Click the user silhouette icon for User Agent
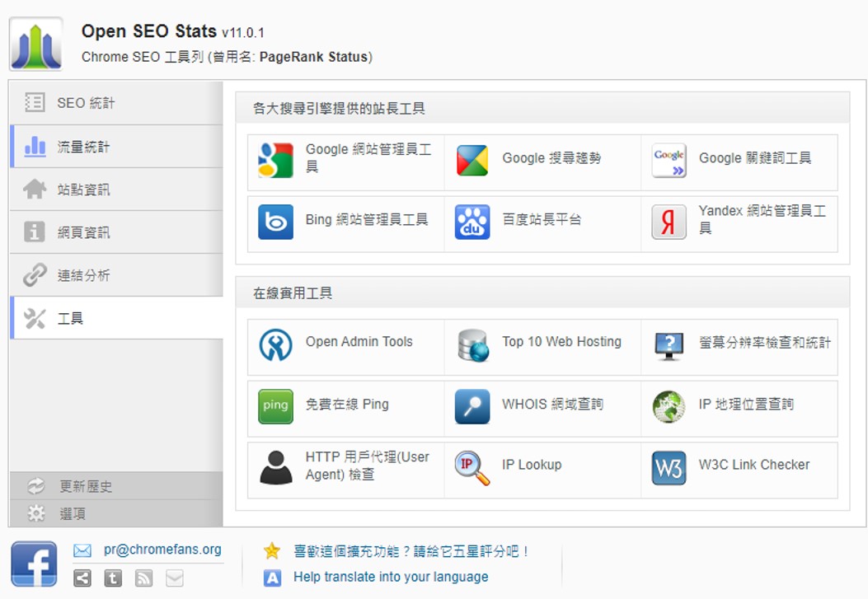868x599 pixels. pyautogui.click(x=275, y=468)
